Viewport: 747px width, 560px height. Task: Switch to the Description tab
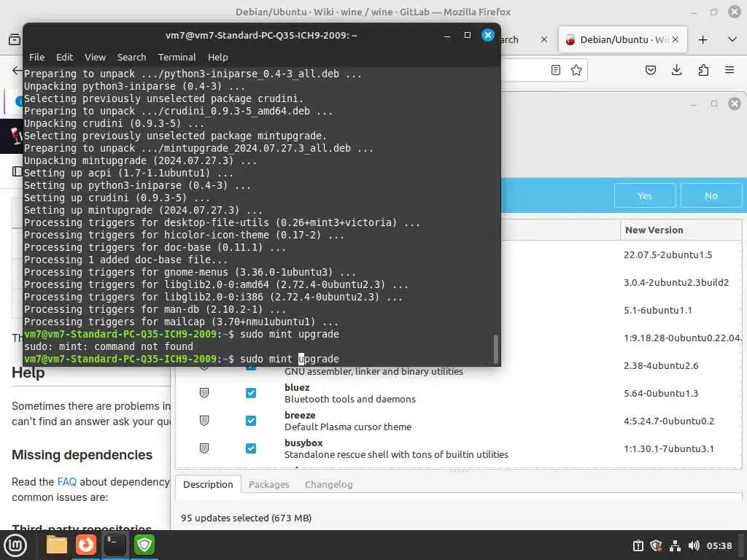tap(208, 484)
